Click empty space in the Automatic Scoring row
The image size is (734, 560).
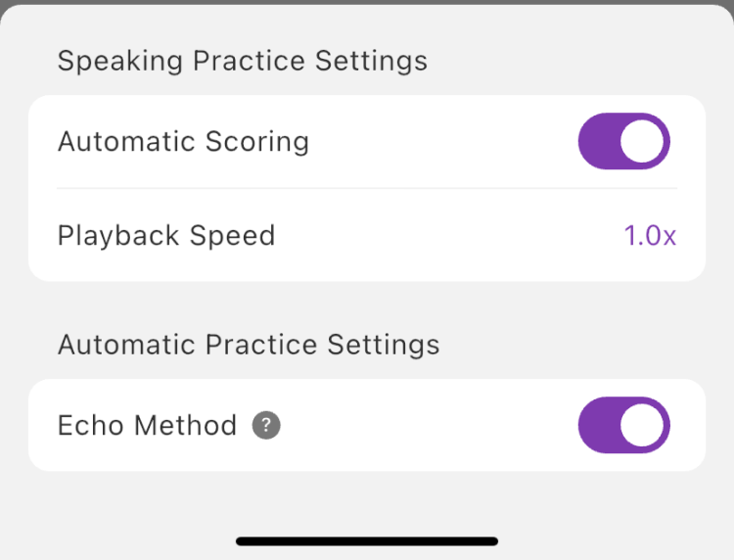click(440, 142)
